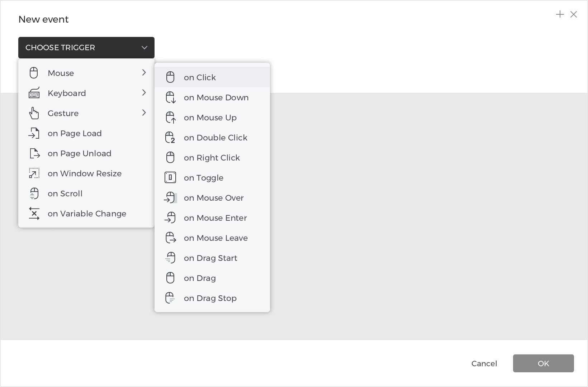Click the on Page Load icon
Screen dimensions: 588x387
34,133
